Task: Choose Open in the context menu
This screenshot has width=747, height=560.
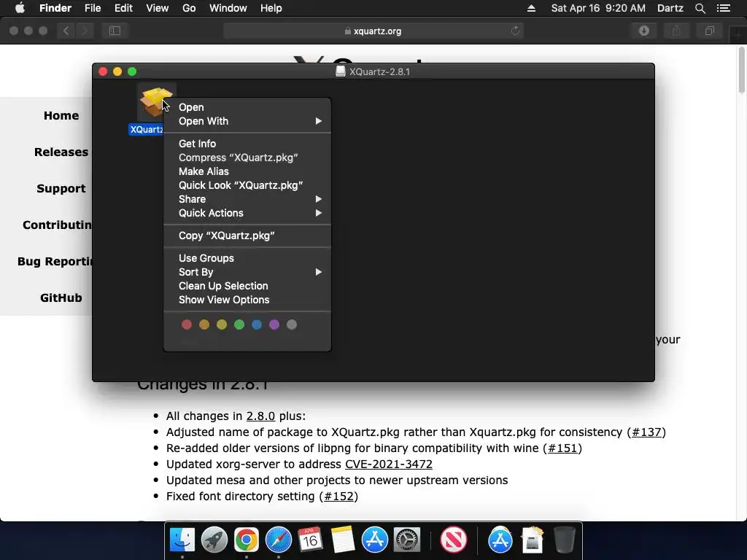Action: pos(247,107)
